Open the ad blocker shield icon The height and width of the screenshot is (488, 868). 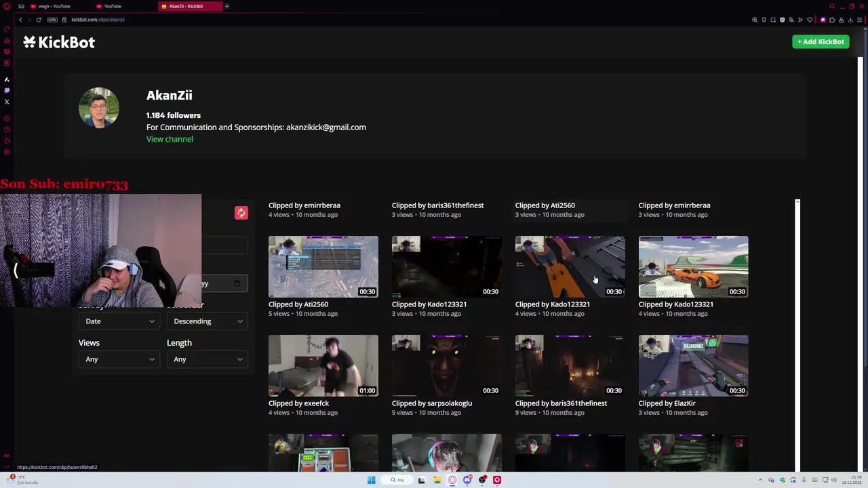point(782,20)
